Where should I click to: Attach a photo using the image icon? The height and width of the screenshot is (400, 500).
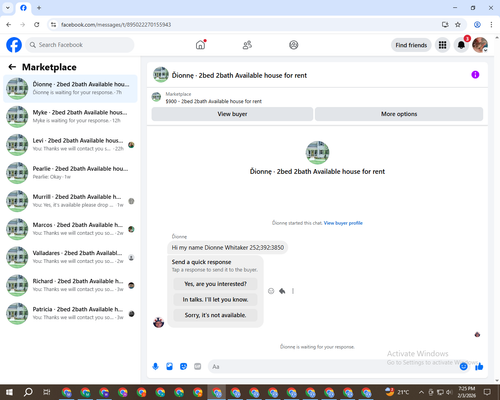click(169, 367)
